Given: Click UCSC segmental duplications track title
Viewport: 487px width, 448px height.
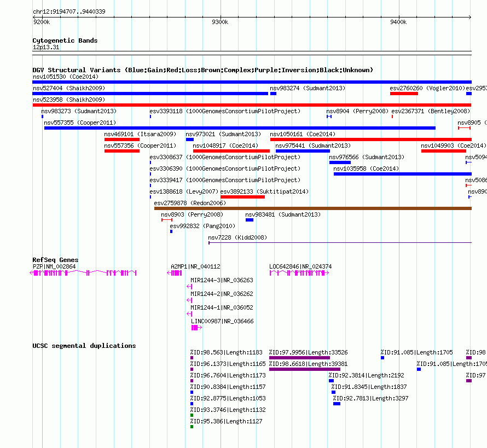Looking at the screenshot, I should [84, 346].
